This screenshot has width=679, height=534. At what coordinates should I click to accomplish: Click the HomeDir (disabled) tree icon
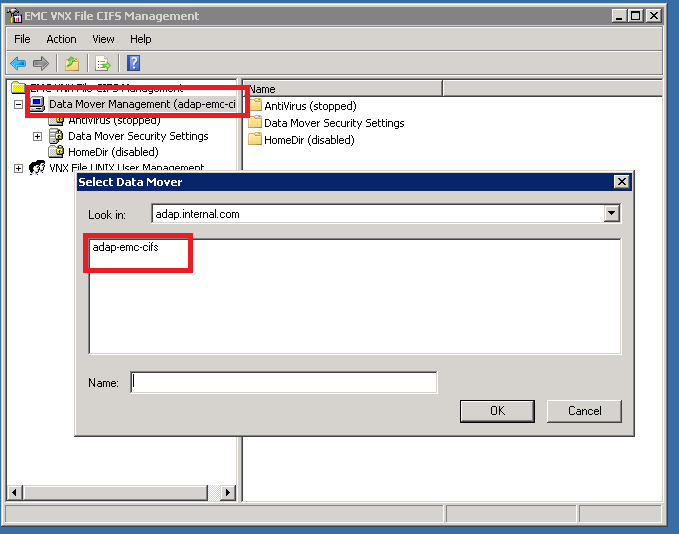(56, 152)
